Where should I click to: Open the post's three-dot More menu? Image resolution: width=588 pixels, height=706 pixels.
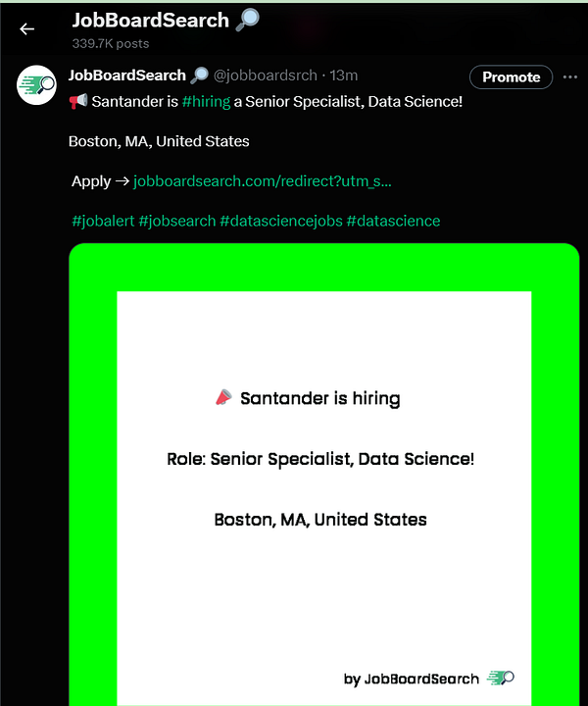click(x=570, y=77)
